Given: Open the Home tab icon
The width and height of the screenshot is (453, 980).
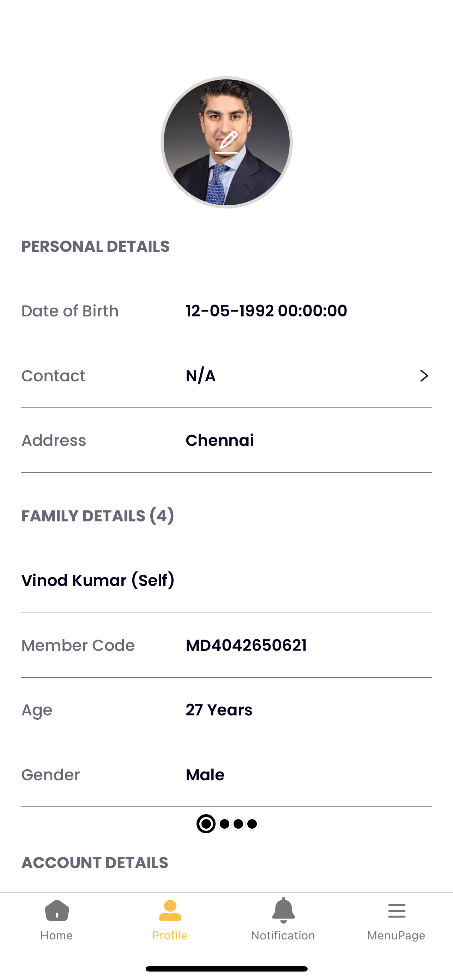Looking at the screenshot, I should tap(57, 911).
